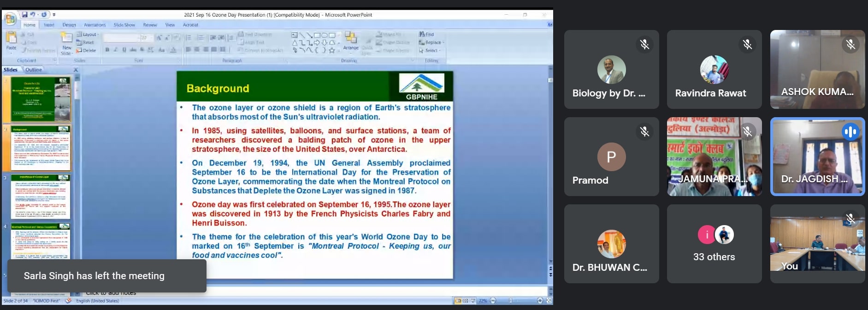This screenshot has width=868, height=310.
Task: Select the slide 3 thumbnail
Action: 41,197
